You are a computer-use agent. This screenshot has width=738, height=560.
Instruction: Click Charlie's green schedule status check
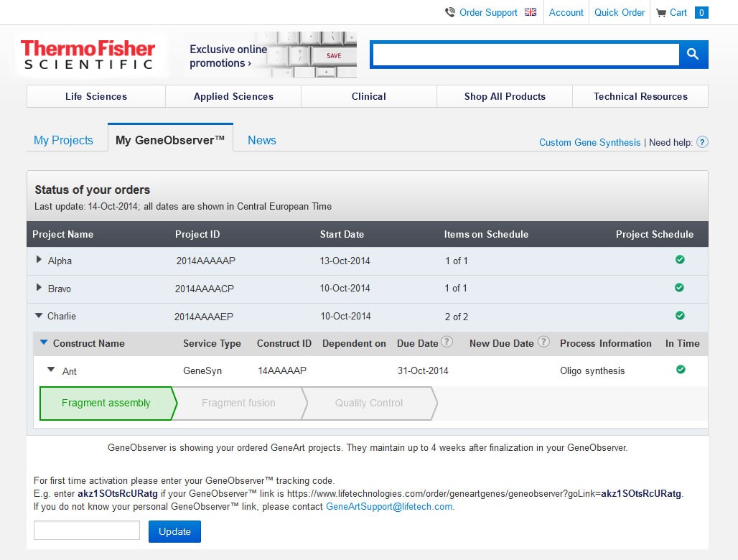[x=680, y=316]
